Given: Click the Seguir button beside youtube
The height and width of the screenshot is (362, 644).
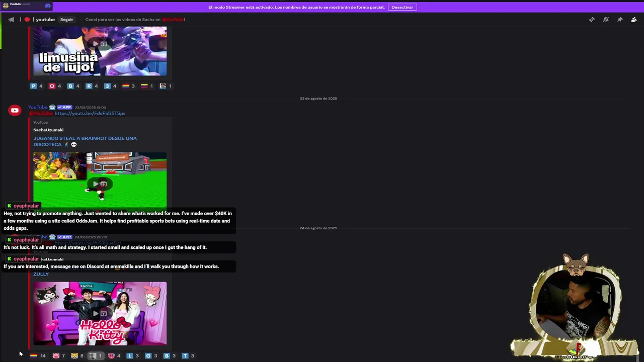Looking at the screenshot, I should coord(66,20).
